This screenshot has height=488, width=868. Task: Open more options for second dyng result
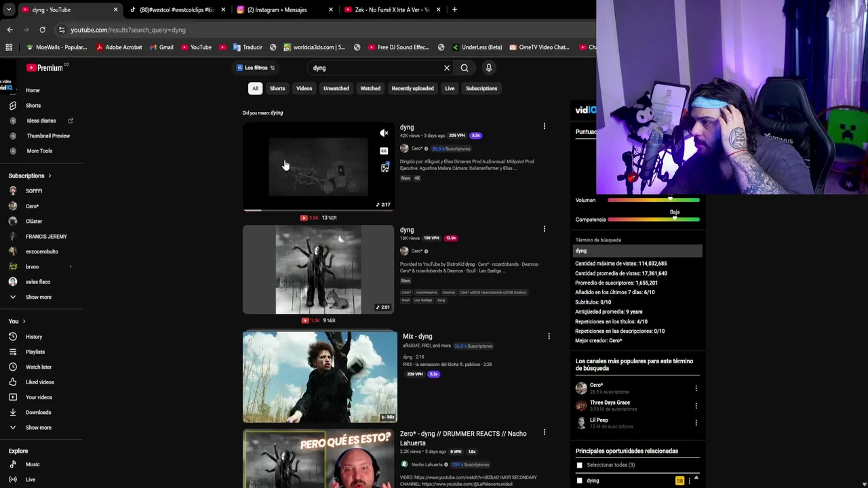[544, 229]
